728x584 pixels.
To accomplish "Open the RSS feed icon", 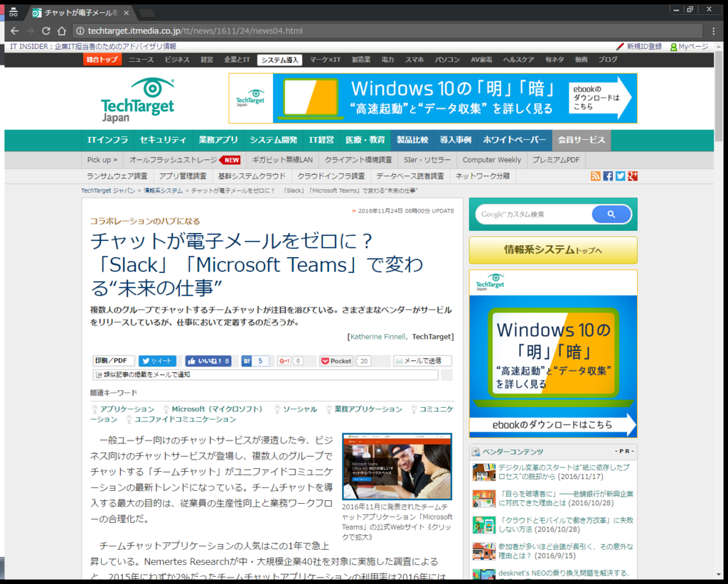I will click(x=595, y=175).
